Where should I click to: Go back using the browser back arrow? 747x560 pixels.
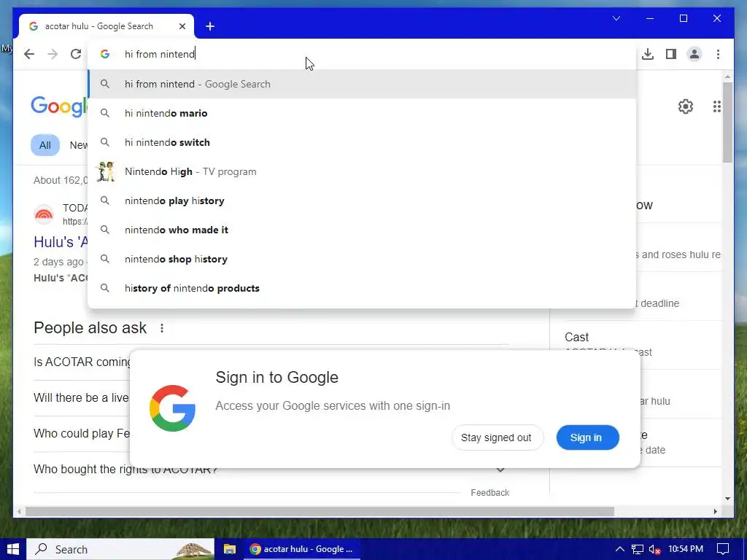(29, 54)
